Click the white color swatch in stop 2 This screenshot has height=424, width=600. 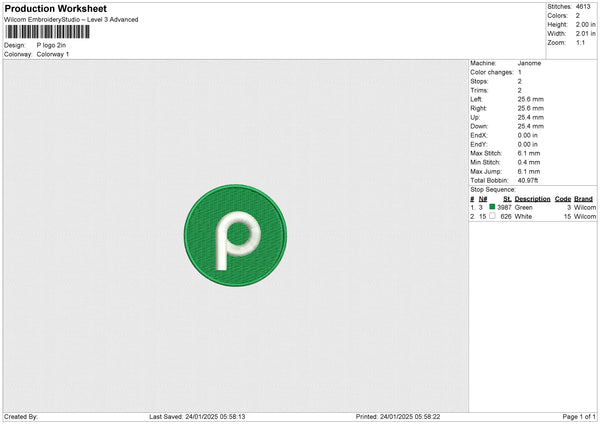coord(492,216)
